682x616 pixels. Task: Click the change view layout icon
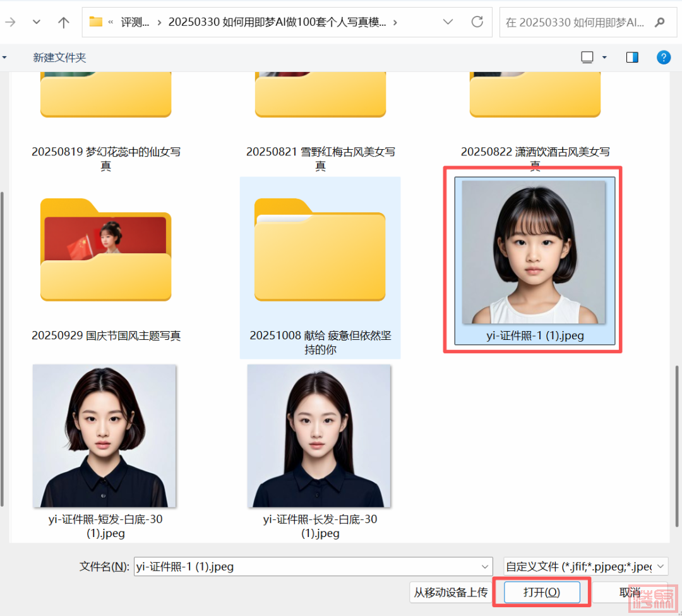coord(587,57)
